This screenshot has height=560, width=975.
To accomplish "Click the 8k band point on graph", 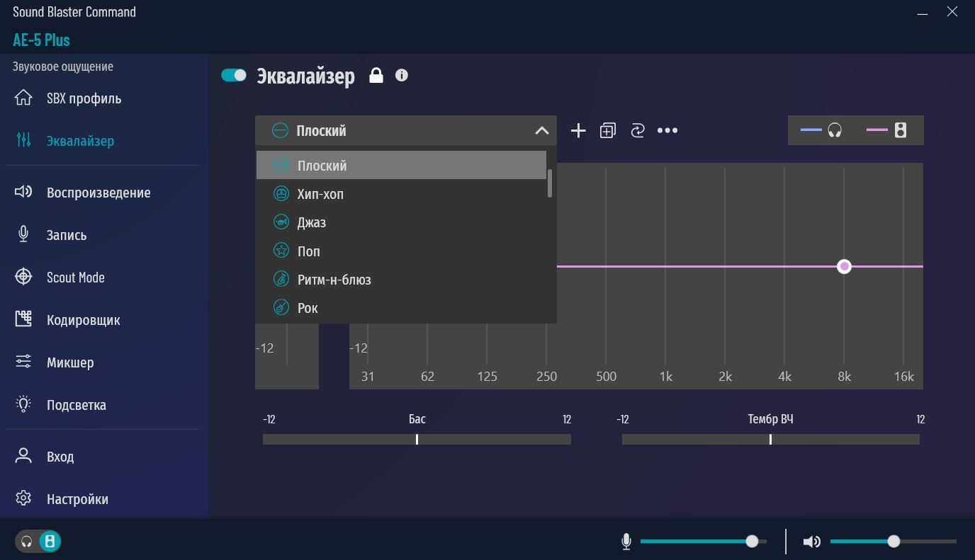I will [844, 267].
